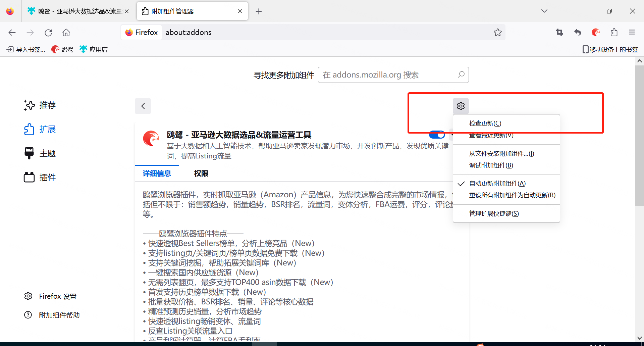Close the 附加组件管理器 tab
The height and width of the screenshot is (346, 644).
pos(240,11)
